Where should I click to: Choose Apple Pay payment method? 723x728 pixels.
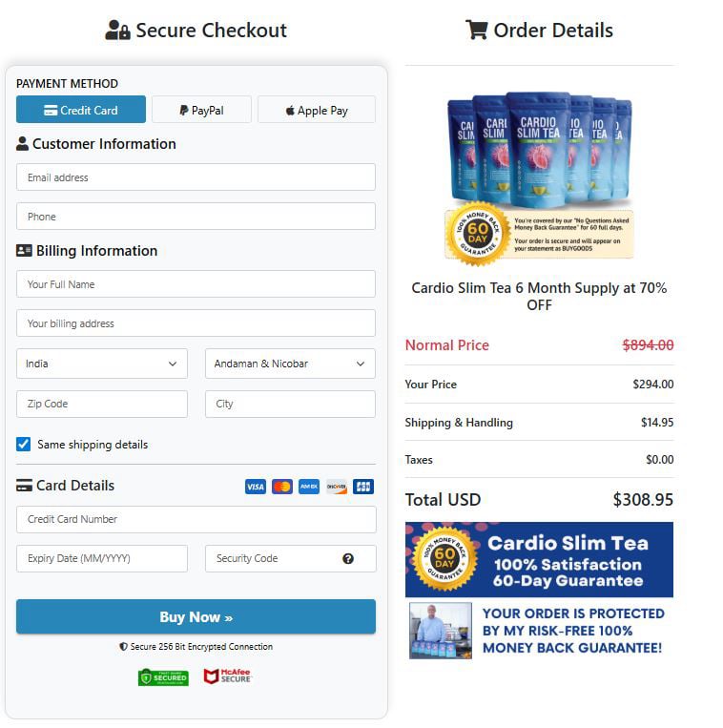point(317,110)
